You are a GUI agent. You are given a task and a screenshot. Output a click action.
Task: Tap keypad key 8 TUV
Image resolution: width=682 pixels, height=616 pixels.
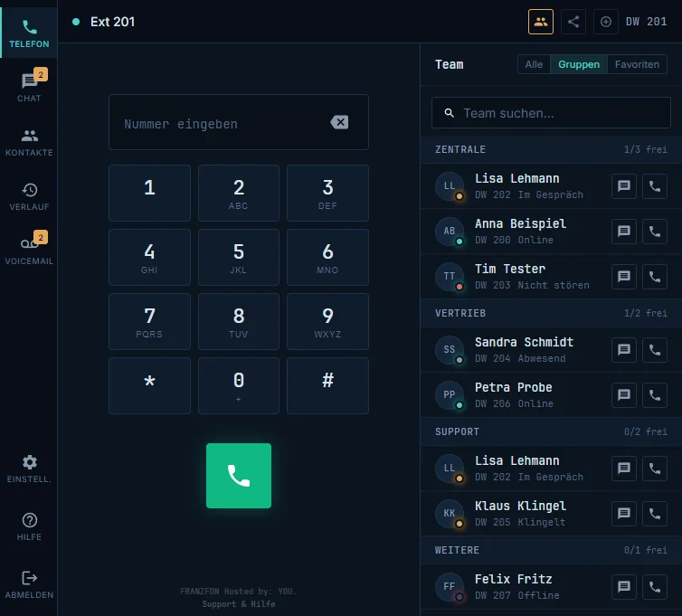[239, 321]
